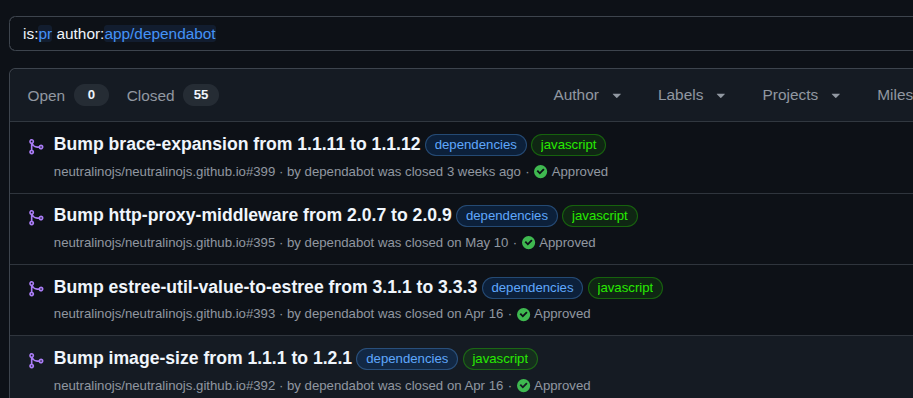Click merged PR icon for image-size row

coord(36,361)
